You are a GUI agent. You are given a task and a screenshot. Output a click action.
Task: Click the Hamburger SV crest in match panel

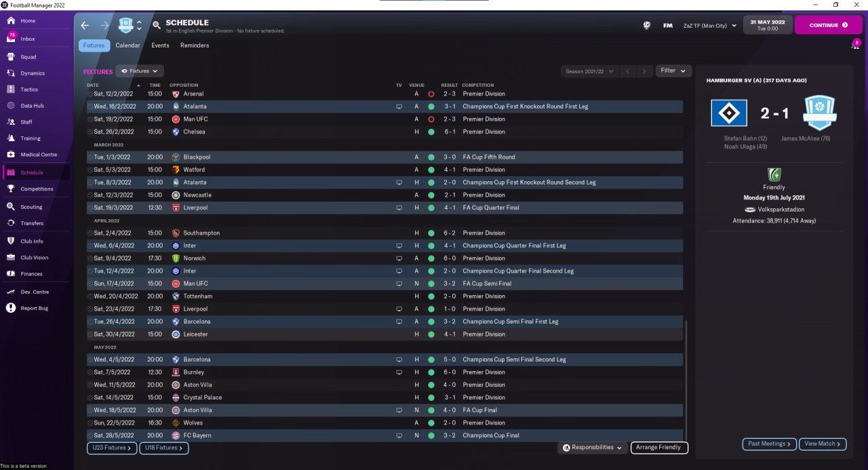click(x=729, y=113)
